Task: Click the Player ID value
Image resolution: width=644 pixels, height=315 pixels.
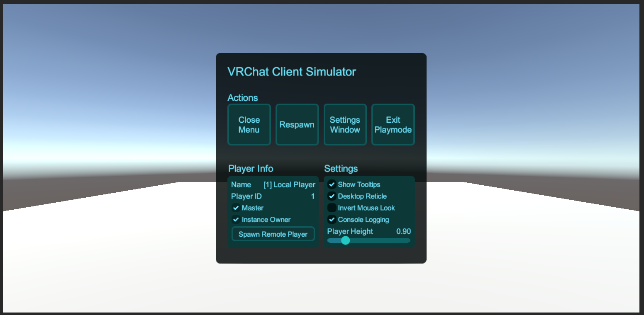Action: (312, 196)
